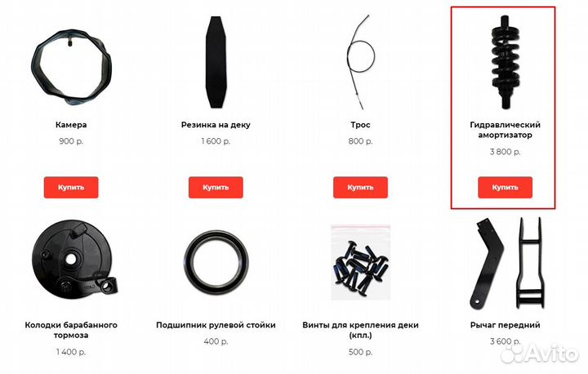
Task: Open the Гидравлический амортизатор title link
Action: click(506, 130)
